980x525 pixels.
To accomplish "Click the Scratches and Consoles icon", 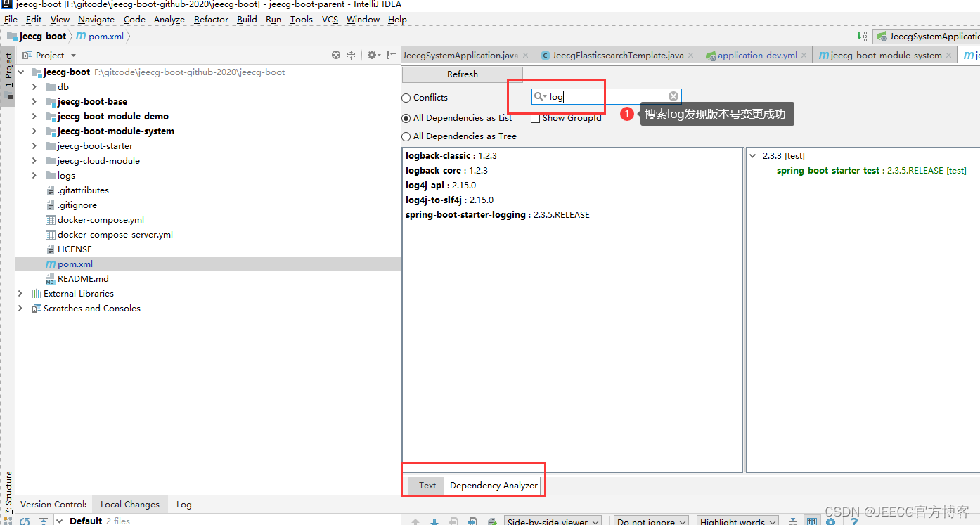I will 37,309.
